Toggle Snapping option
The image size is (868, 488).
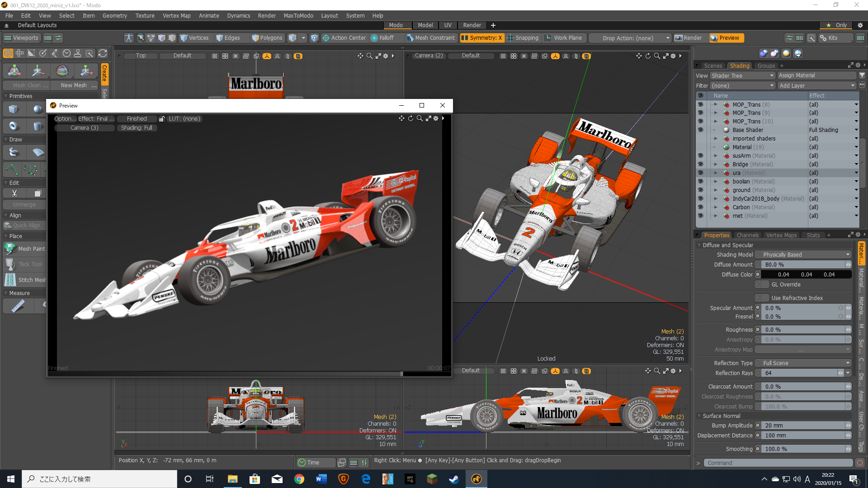523,38
